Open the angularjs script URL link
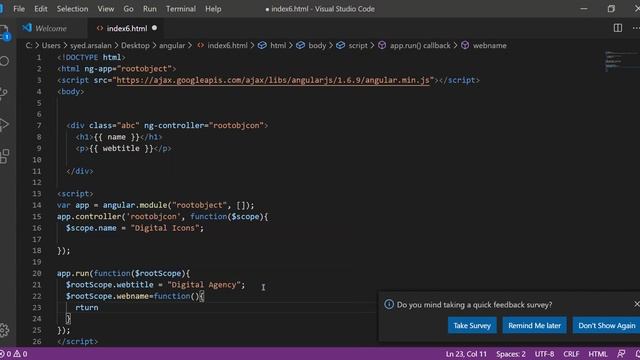Image resolution: width=640 pixels, height=360 pixels. pyautogui.click(x=273, y=80)
